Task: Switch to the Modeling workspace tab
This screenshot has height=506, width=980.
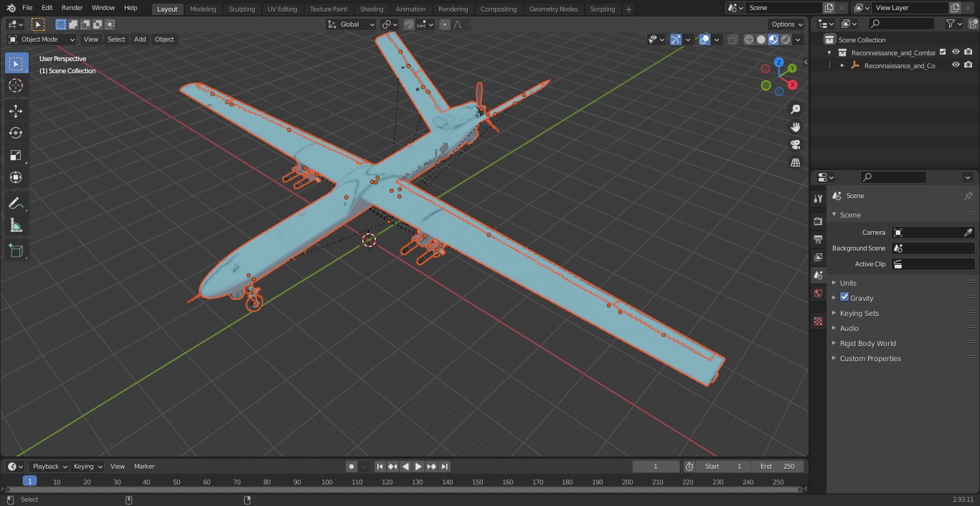Action: [x=203, y=9]
